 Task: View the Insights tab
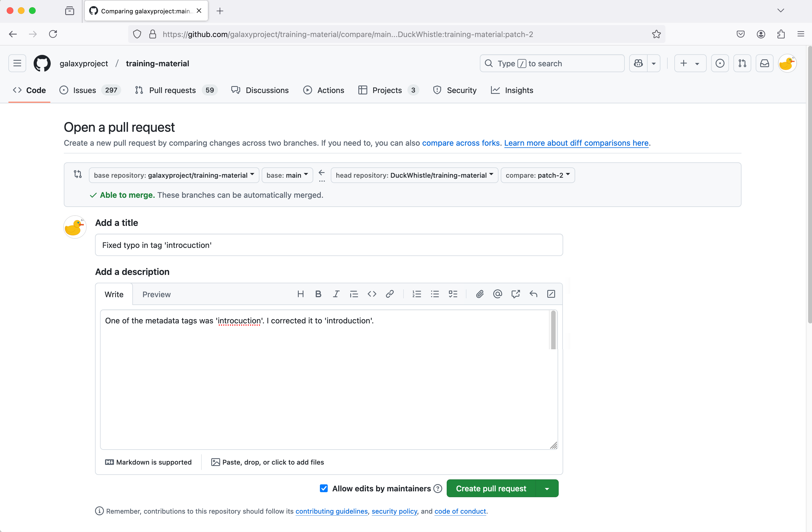(x=512, y=90)
